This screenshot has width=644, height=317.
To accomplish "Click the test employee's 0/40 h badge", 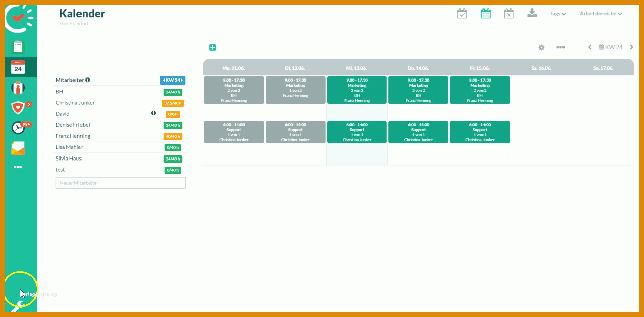I will click(173, 170).
